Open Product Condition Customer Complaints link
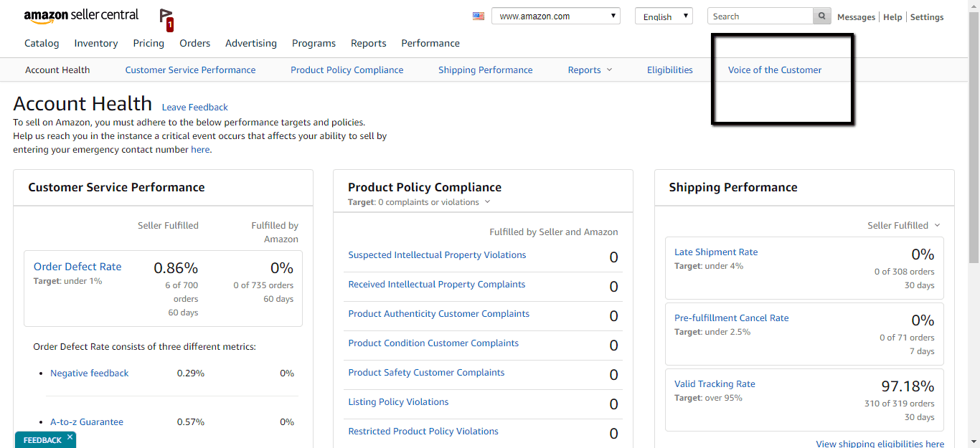The height and width of the screenshot is (448, 980). pyautogui.click(x=433, y=343)
